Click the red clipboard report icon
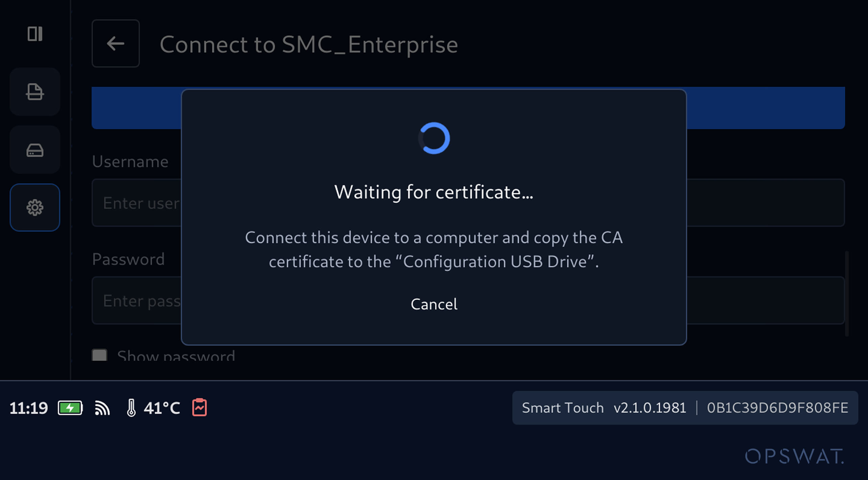This screenshot has height=480, width=868. click(x=199, y=407)
